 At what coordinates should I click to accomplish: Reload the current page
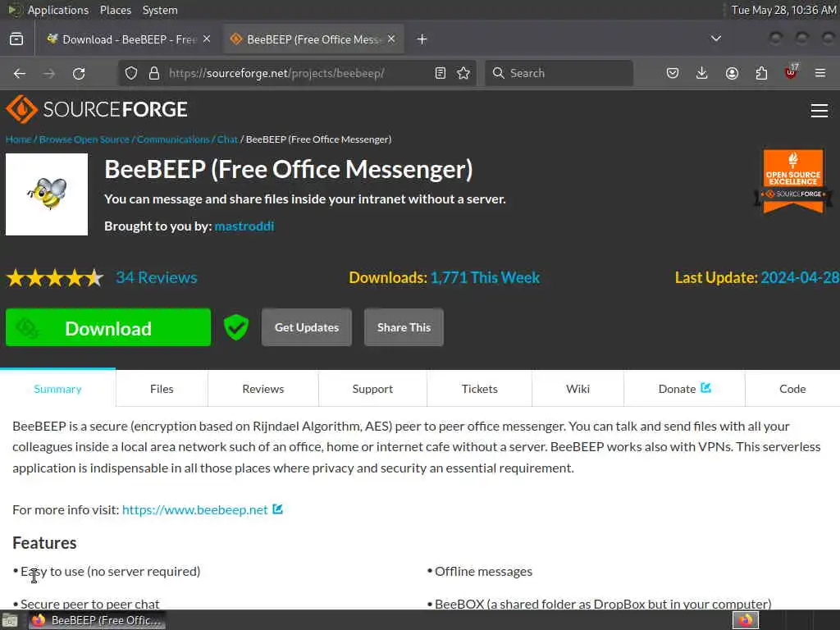(x=79, y=73)
